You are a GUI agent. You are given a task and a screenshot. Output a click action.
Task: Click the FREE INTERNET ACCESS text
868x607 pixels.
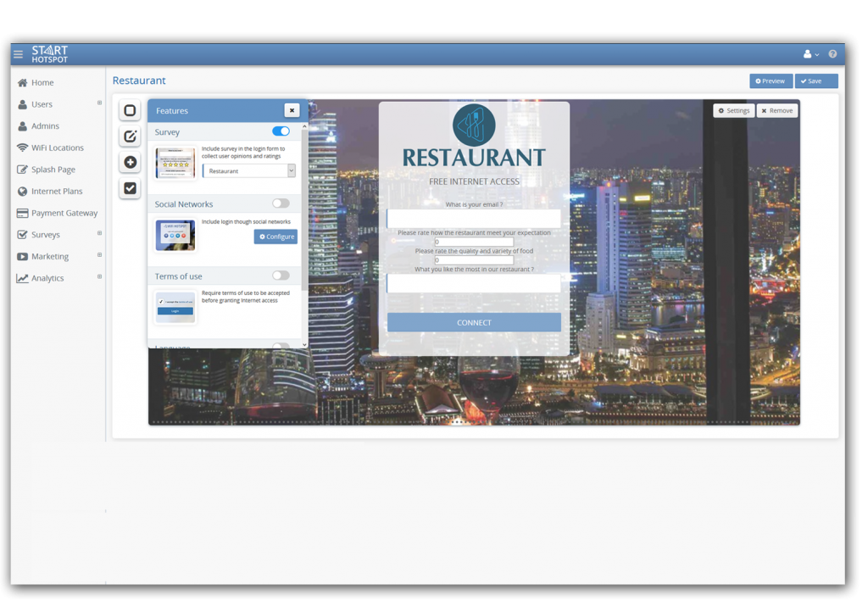[x=474, y=181]
